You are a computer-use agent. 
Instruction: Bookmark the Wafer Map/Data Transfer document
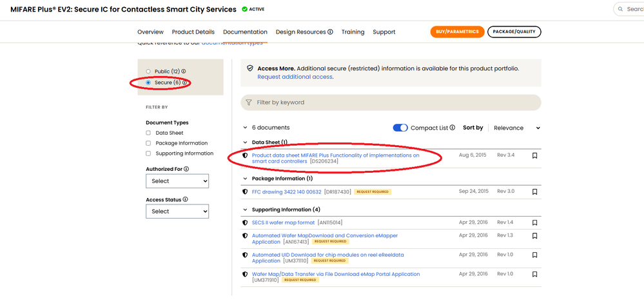(534, 274)
